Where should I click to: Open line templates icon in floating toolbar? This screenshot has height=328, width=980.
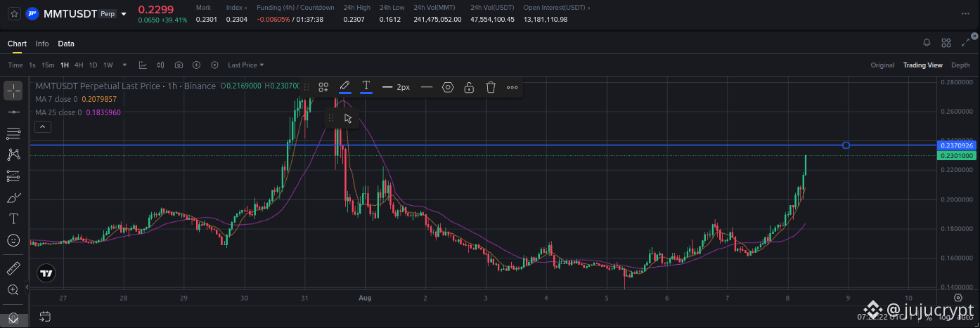323,87
